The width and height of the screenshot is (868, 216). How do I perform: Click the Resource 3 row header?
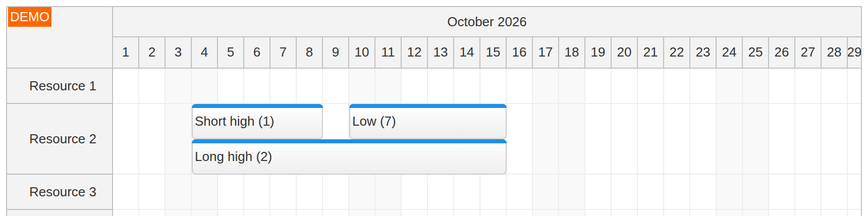[60, 192]
